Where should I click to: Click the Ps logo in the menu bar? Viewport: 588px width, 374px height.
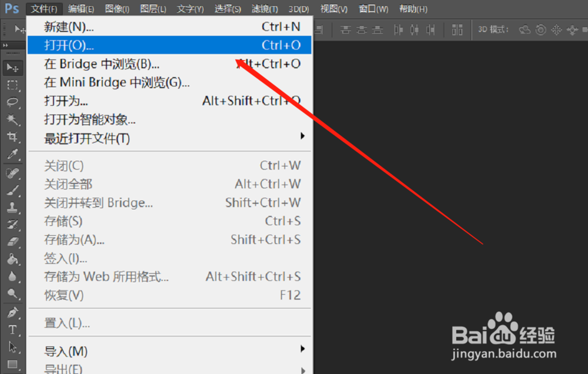tap(12, 8)
